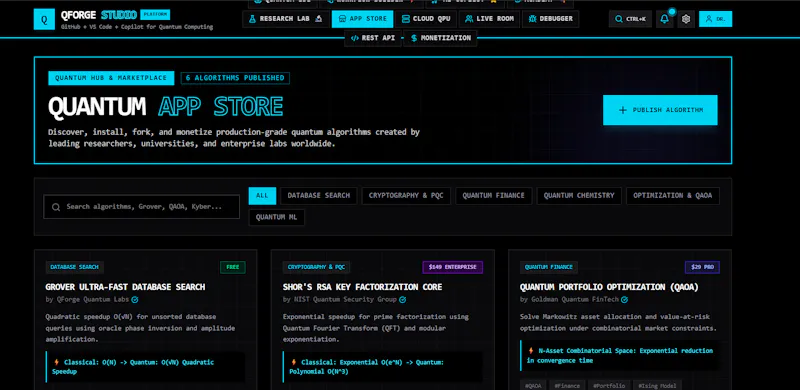The image size is (800, 390).
Task: Filter by Quantum Chemistry chip
Action: [579, 196]
